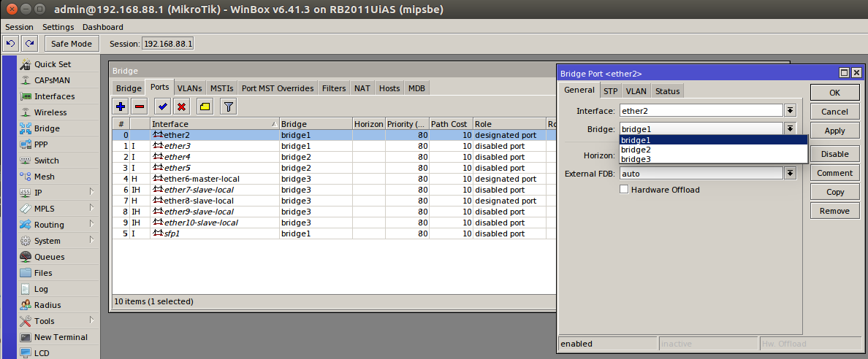Select bridge2 from dropdown list
This screenshot has width=868, height=359.
(x=636, y=150)
